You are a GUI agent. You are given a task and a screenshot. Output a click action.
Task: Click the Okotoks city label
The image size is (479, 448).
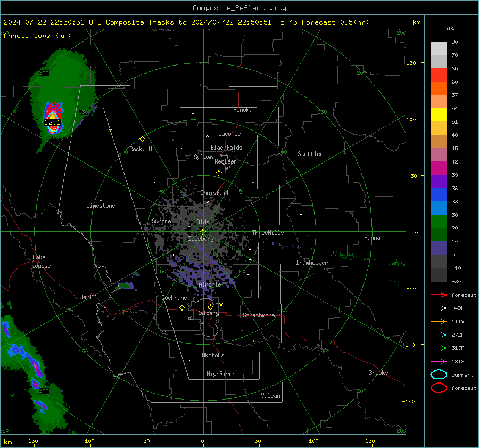click(213, 355)
